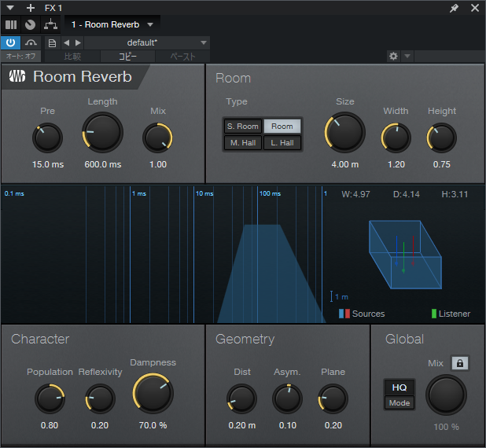Click the green Listener legend swatch

434,314
